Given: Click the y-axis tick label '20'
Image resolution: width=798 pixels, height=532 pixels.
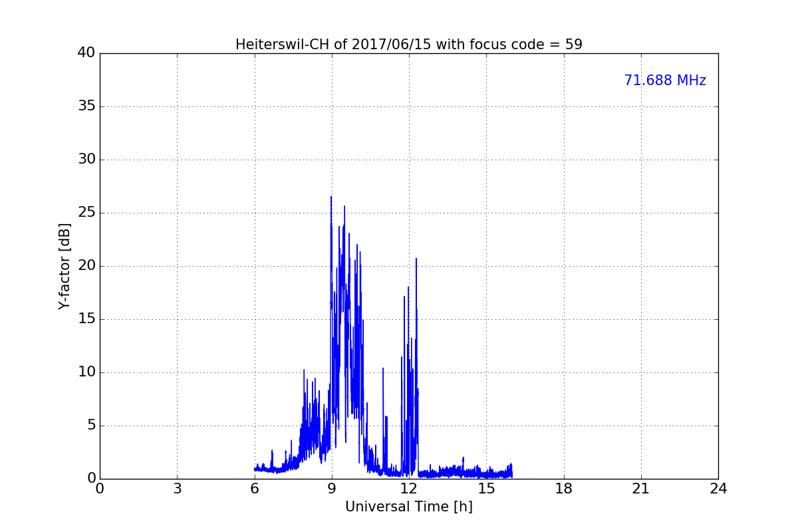Looking at the screenshot, I should [x=86, y=266].
